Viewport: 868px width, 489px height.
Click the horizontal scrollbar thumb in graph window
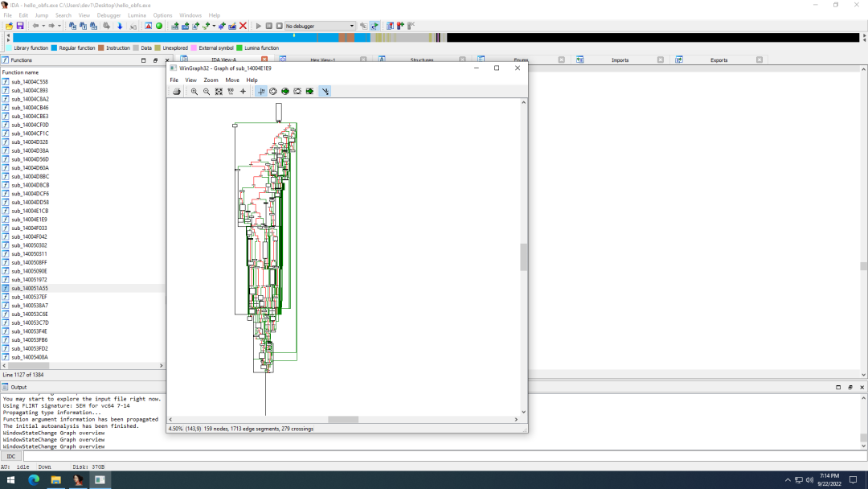coord(343,420)
